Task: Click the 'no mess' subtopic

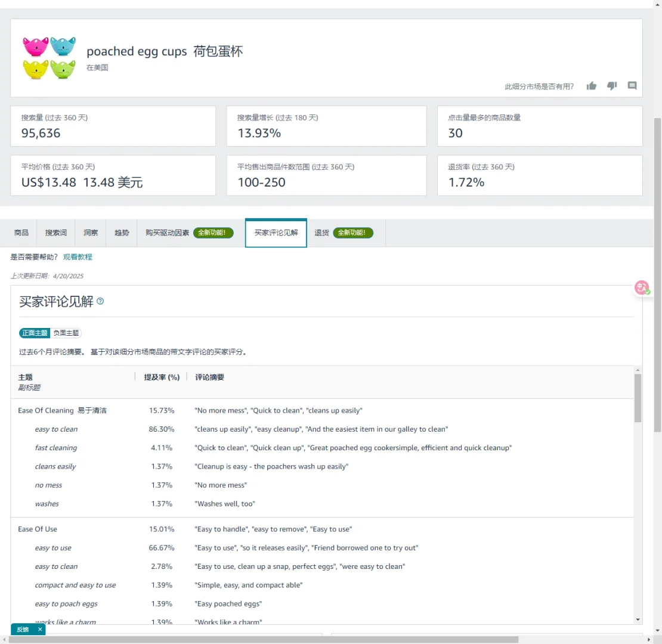Action: (x=48, y=485)
